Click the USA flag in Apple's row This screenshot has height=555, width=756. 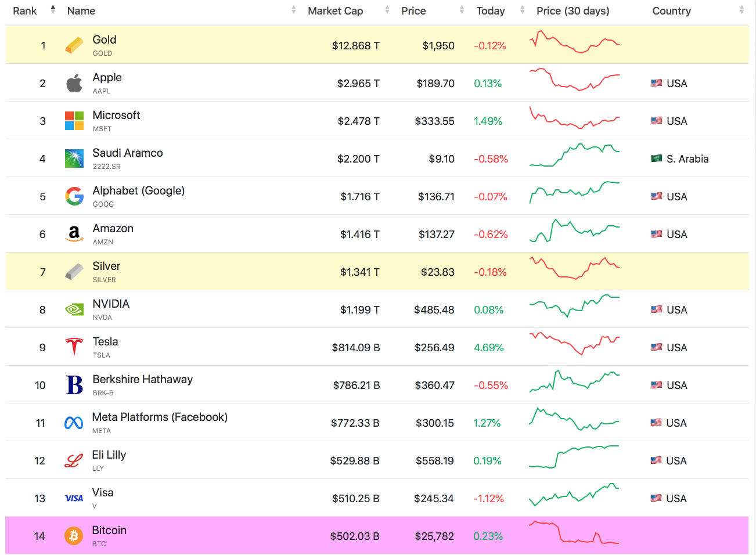(x=657, y=83)
